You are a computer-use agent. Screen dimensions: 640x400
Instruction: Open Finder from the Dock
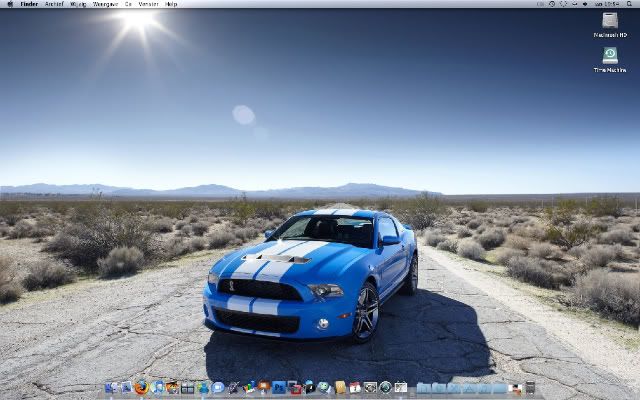point(111,387)
